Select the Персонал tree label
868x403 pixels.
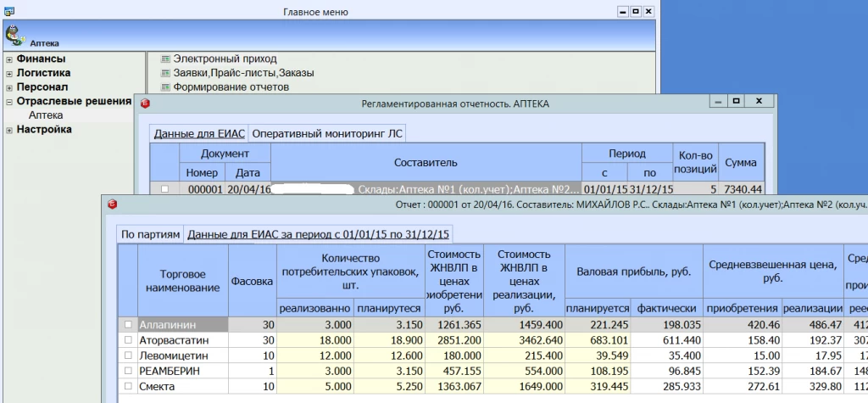(x=42, y=87)
